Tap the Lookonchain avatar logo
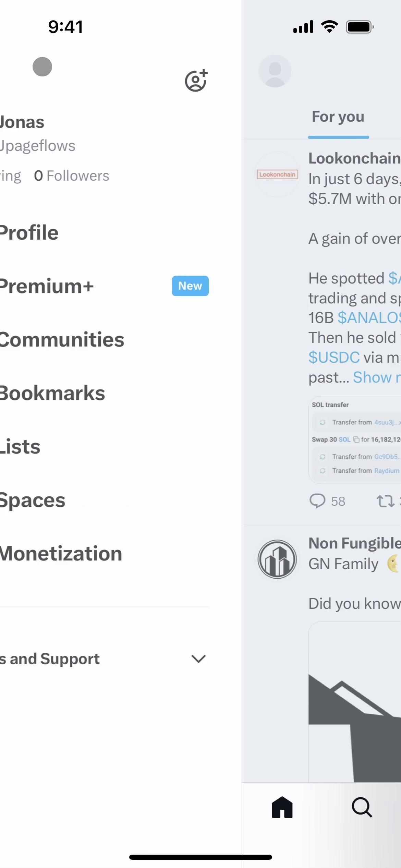 (277, 174)
